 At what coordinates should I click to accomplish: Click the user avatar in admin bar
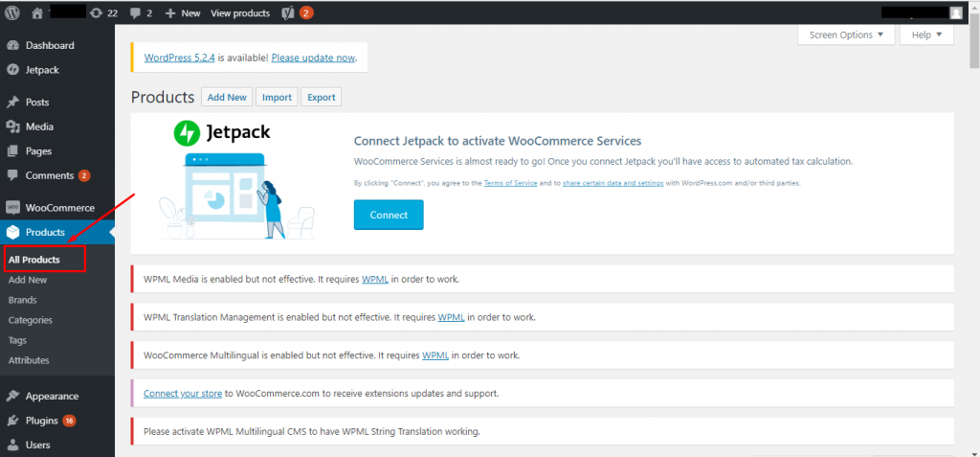tap(956, 12)
